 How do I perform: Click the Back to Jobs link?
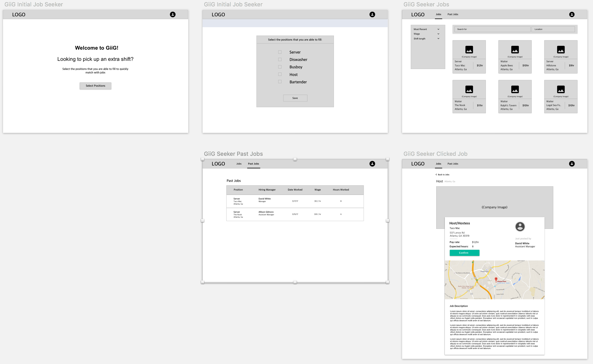tap(443, 175)
